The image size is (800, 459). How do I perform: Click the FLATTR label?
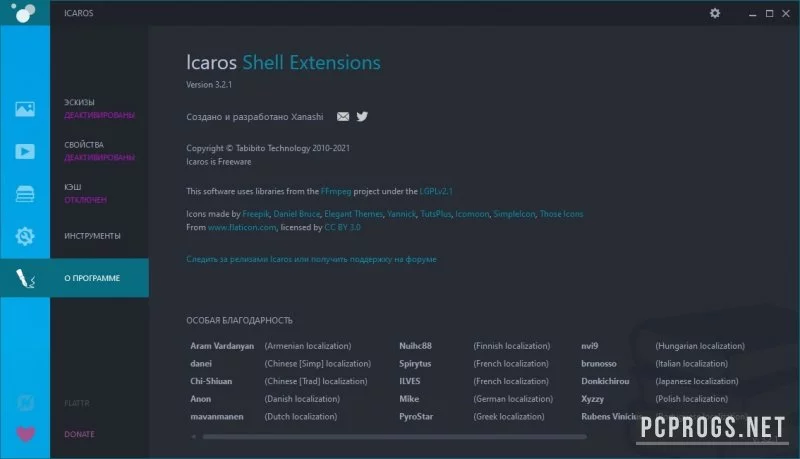click(x=77, y=403)
